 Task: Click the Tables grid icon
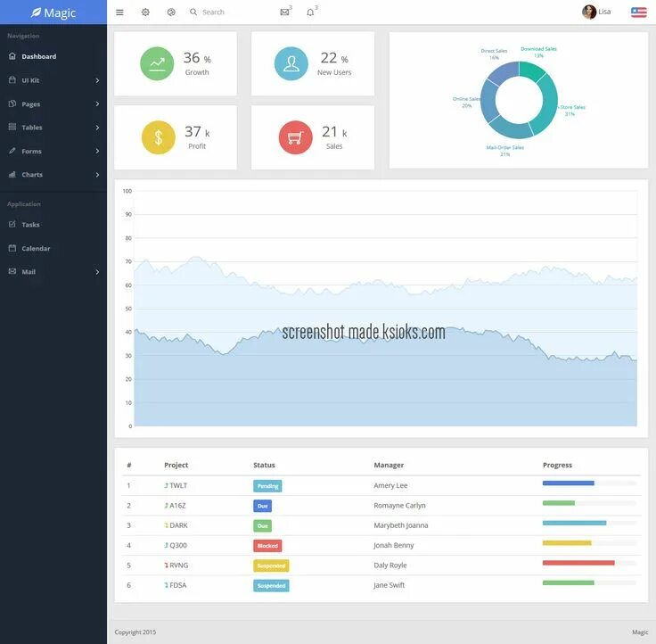12,127
